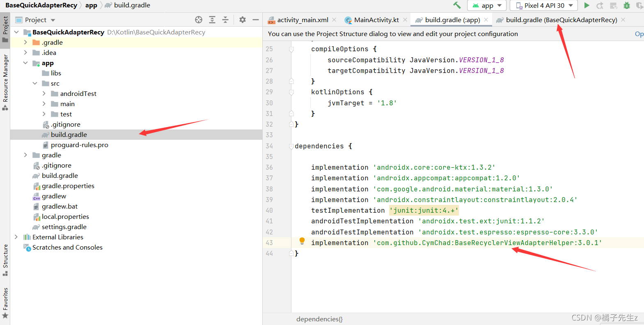Screen dimensions: 644x325
Task: Expand the .gradle folder
Action: tap(25, 42)
